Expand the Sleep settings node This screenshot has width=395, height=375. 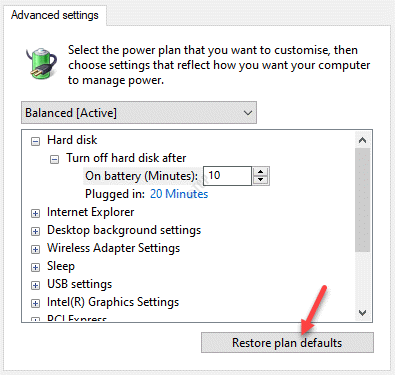pyautogui.click(x=35, y=267)
